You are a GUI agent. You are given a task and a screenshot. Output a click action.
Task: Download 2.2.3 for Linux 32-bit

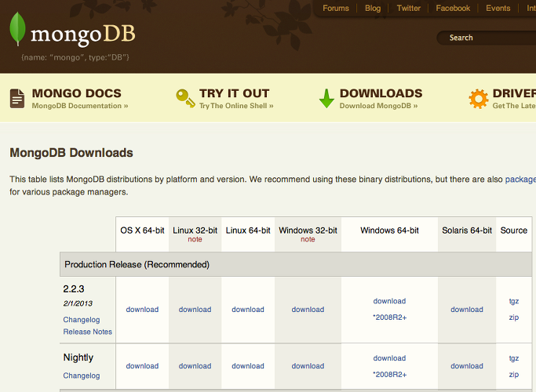tap(195, 310)
